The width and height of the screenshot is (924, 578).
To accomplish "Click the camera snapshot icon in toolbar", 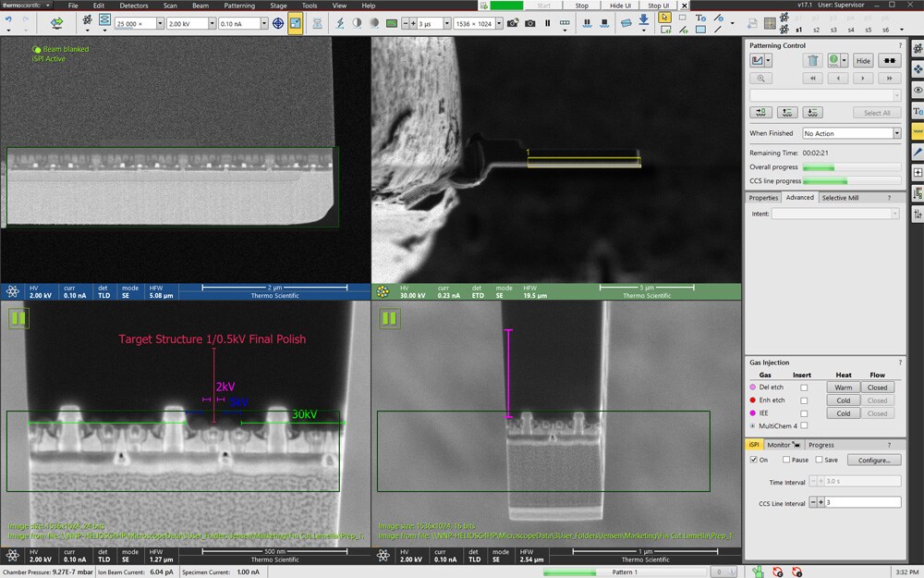I will click(529, 22).
